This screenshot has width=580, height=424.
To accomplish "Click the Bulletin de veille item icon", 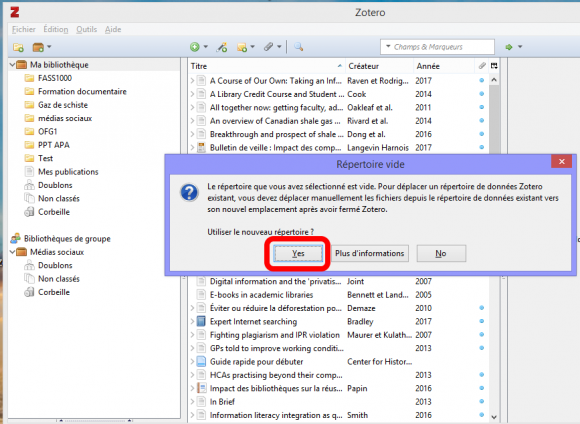I will click(x=201, y=148).
